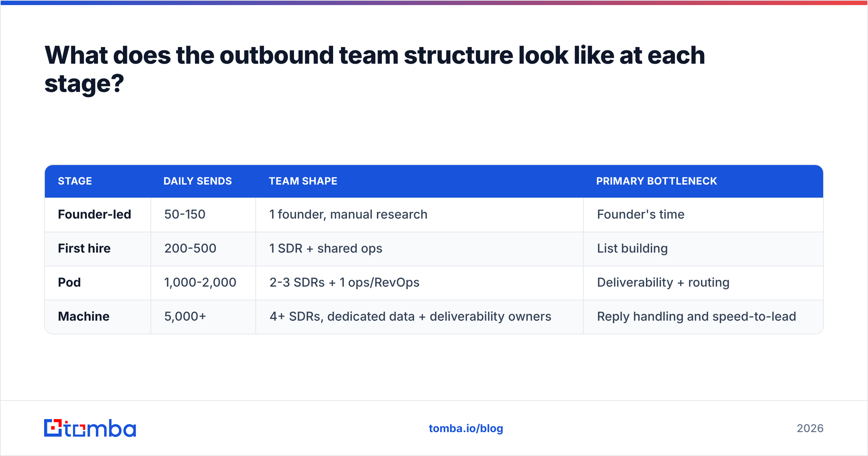Click 'Reply handling and speed-to-lead' cell
Image resolution: width=868 pixels, height=456 pixels.
click(x=703, y=317)
